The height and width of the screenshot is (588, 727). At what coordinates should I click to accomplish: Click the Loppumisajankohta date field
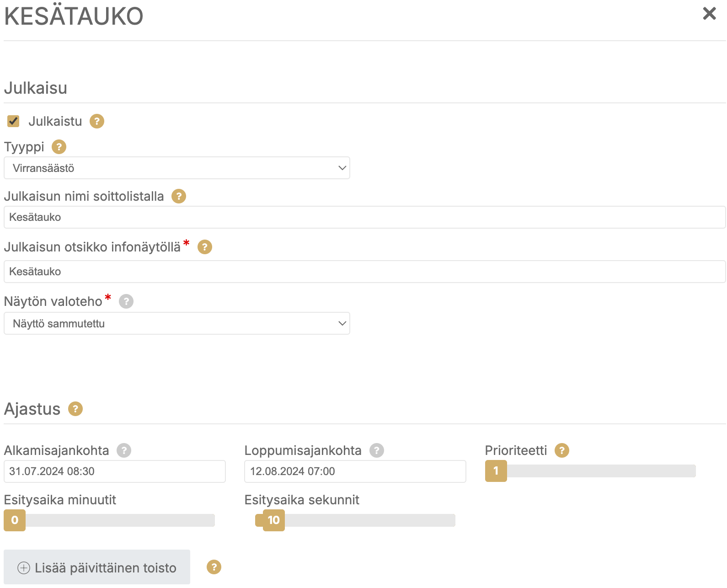tap(355, 471)
